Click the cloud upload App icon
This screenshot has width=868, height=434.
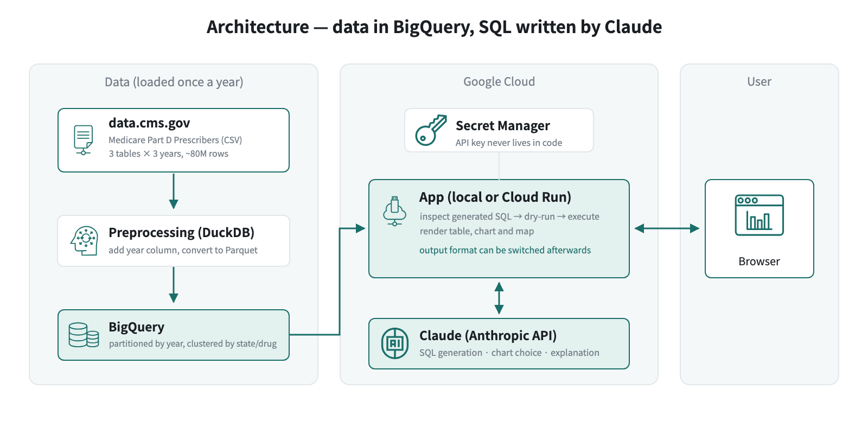394,211
